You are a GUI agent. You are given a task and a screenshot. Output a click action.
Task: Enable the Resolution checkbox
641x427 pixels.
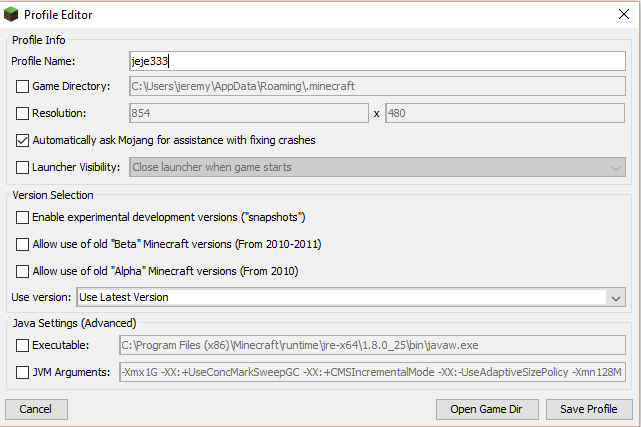tap(22, 114)
